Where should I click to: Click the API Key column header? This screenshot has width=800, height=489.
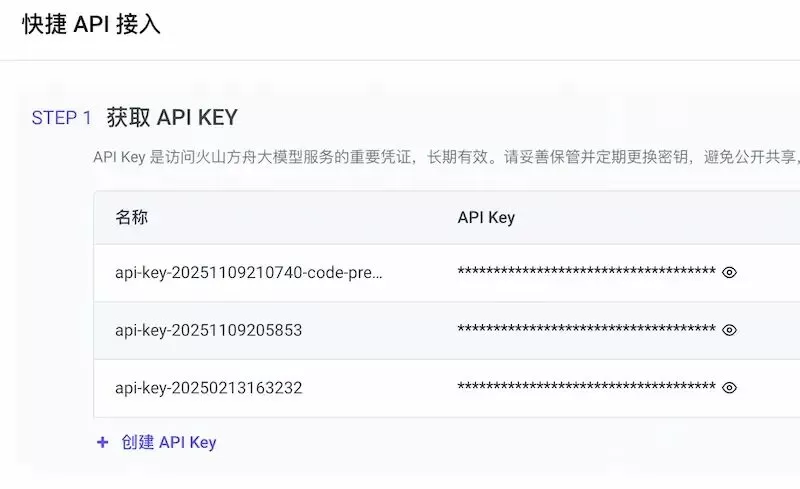tap(486, 217)
